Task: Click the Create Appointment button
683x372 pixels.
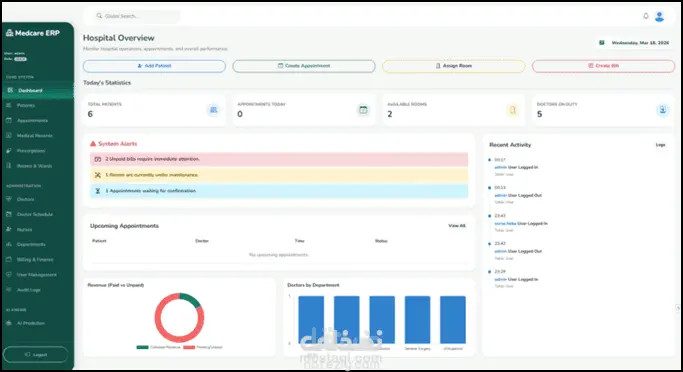Action: point(304,66)
